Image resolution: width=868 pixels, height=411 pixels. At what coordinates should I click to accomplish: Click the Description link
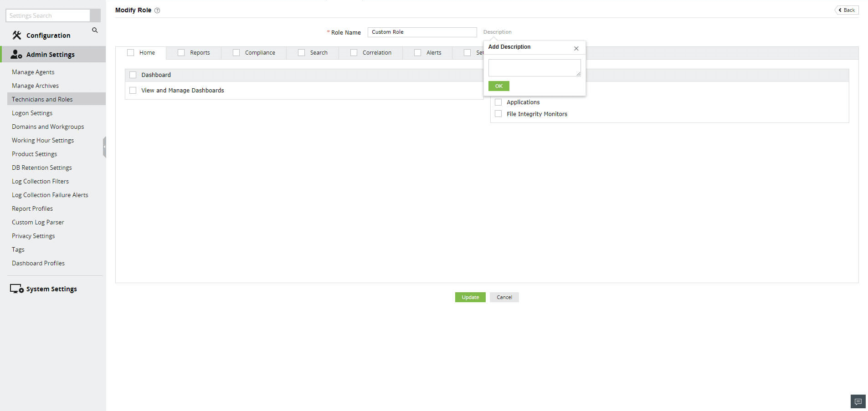pos(497,32)
